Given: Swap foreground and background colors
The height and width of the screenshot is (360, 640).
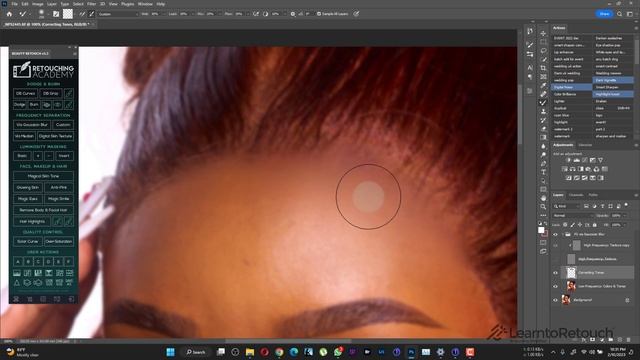Looking at the screenshot, I should tap(546, 224).
